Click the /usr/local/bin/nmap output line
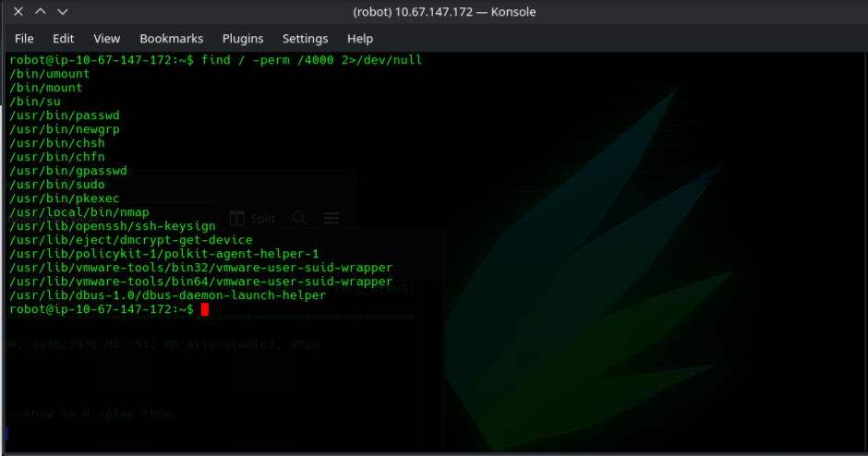This screenshot has width=868, height=456. click(79, 212)
